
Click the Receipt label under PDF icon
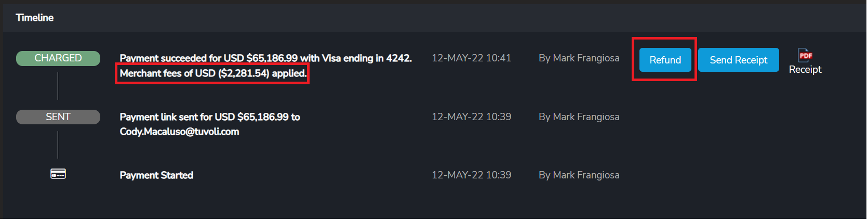[x=805, y=70]
